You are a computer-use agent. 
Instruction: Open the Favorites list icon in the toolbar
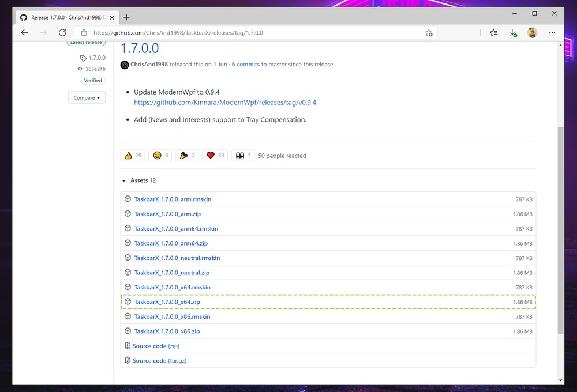493,33
